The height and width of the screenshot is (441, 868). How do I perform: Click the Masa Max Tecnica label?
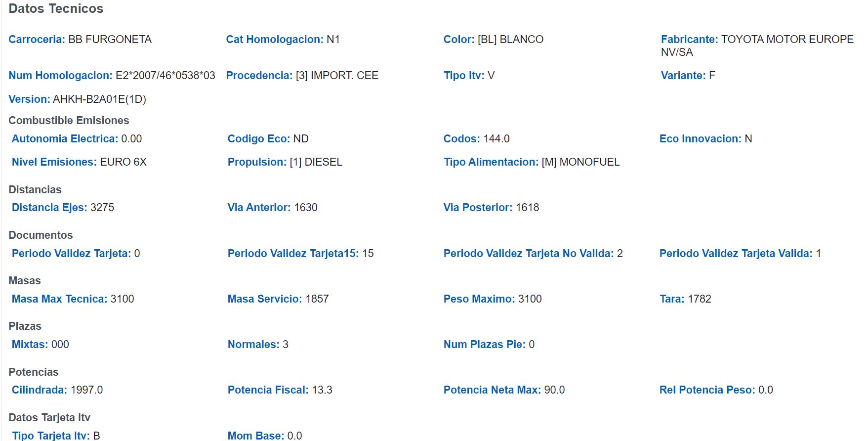click(59, 299)
